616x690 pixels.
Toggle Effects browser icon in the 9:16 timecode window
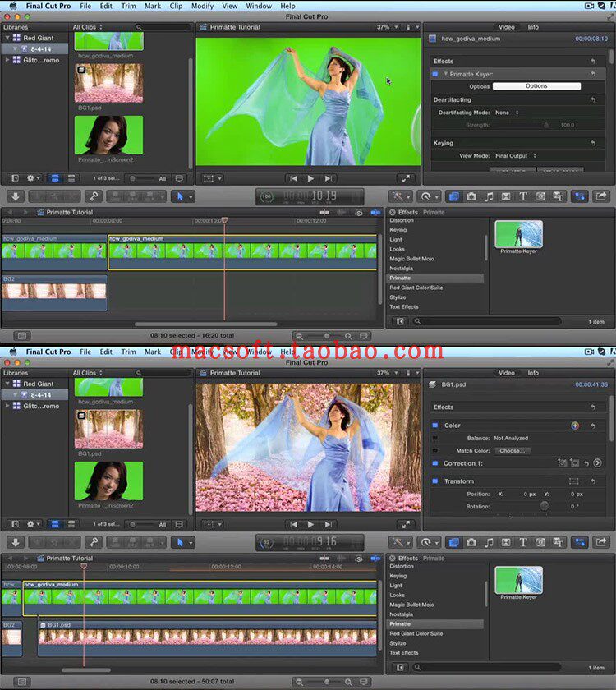click(453, 542)
